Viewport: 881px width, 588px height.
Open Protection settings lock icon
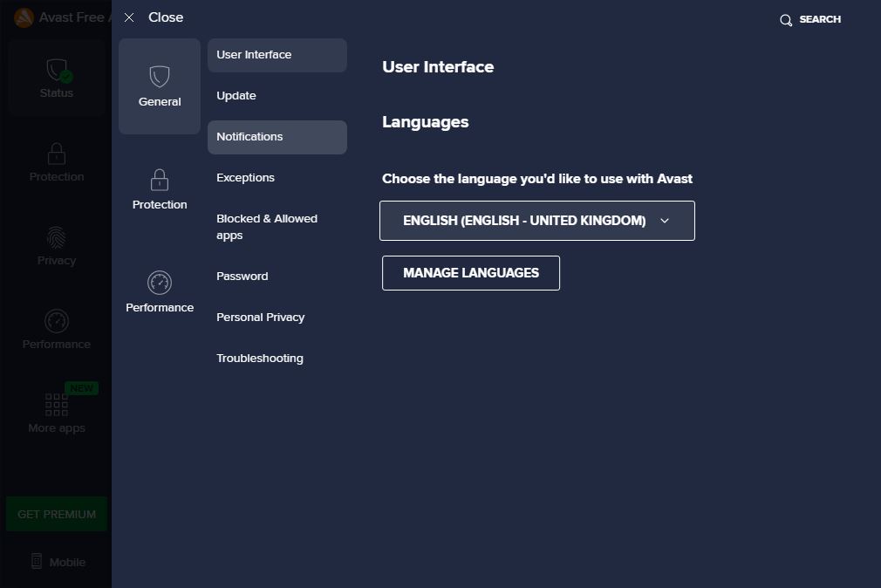coord(160,180)
